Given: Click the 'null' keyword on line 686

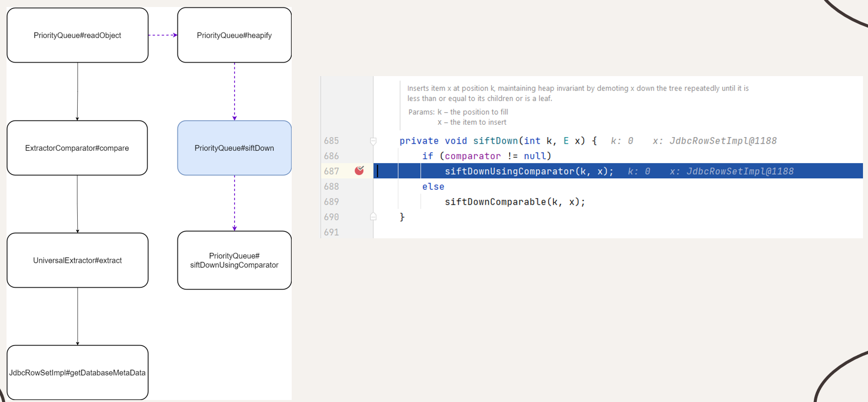Looking at the screenshot, I should click(535, 156).
